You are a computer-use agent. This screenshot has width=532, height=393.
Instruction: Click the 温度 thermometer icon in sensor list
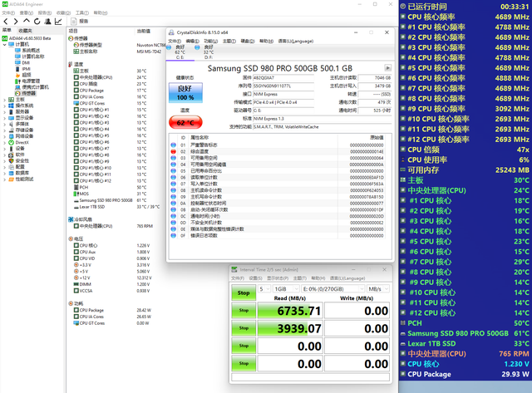pyautogui.click(x=70, y=64)
